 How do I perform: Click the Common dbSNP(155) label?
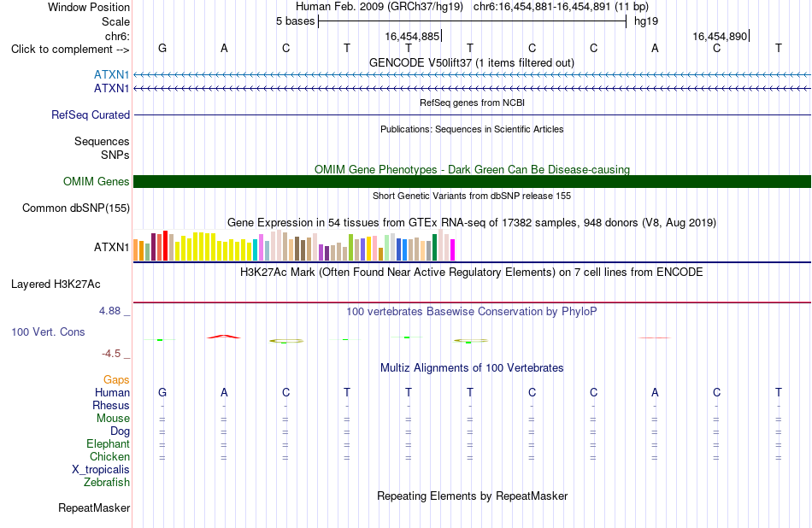(76, 208)
